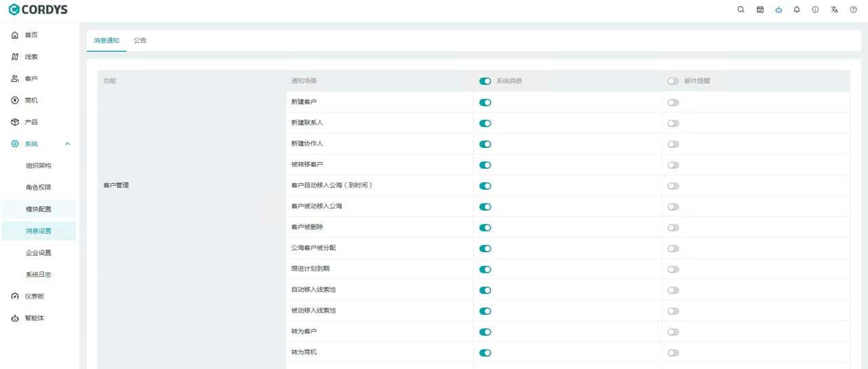868x369 pixels.
Task: Enable email reminder for 被动移入线索池
Action: coord(673,311)
